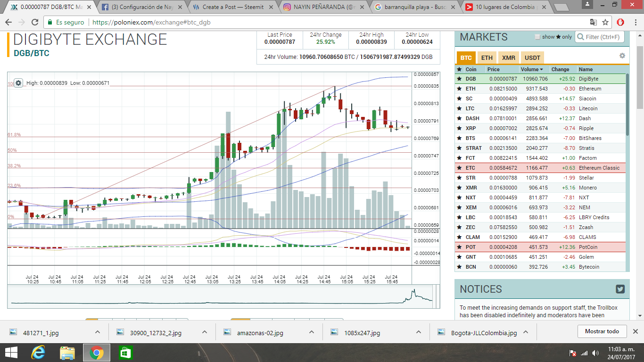Image resolution: width=644 pixels, height=362 pixels.
Task: Reload the Poloniex page
Action: (35, 22)
